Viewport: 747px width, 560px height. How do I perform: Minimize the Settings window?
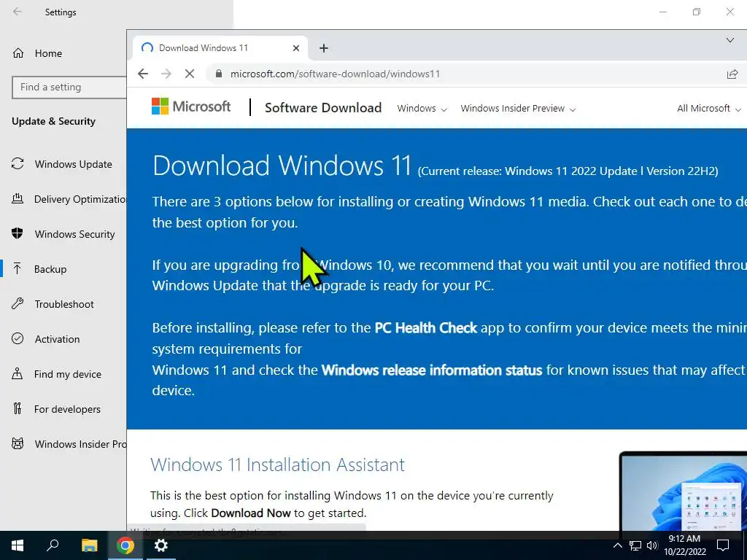pos(662,12)
